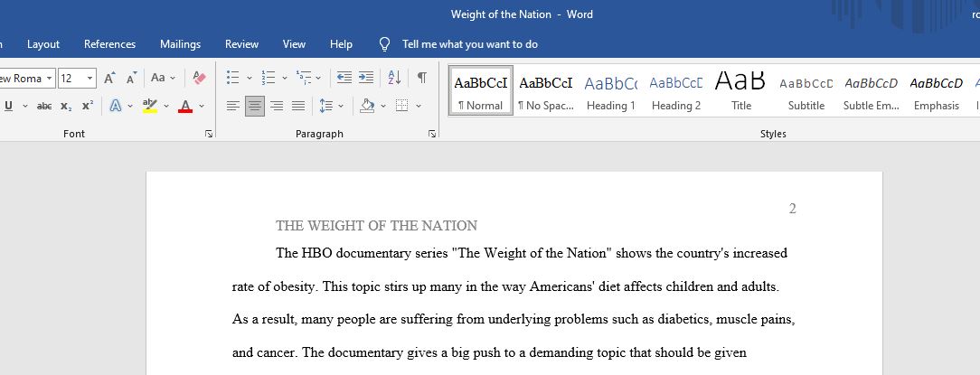Click the Borders icon

(402, 107)
